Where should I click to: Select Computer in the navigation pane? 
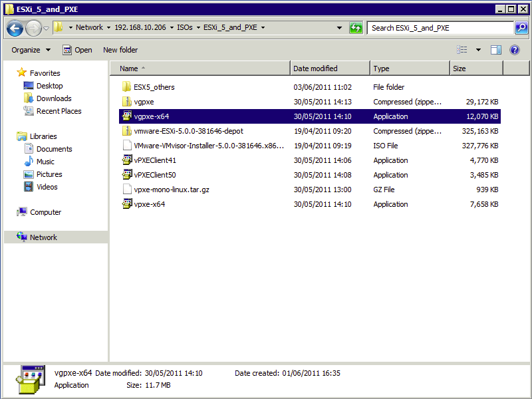[x=39, y=212]
